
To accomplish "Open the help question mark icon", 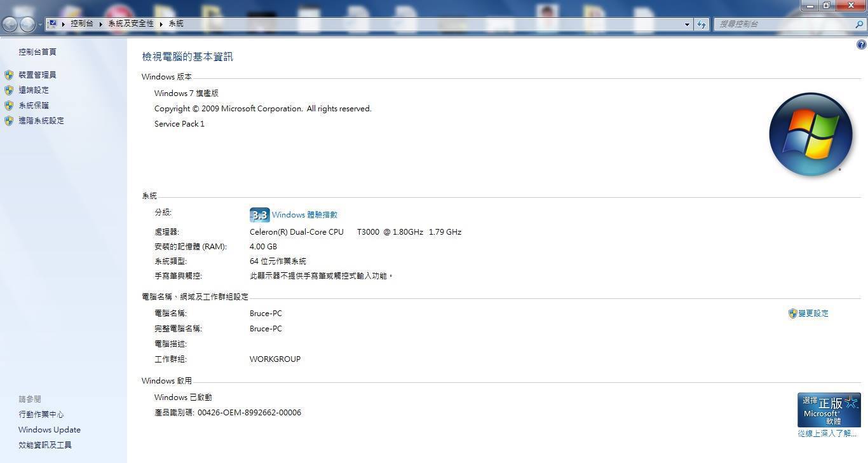I will pyautogui.click(x=861, y=45).
